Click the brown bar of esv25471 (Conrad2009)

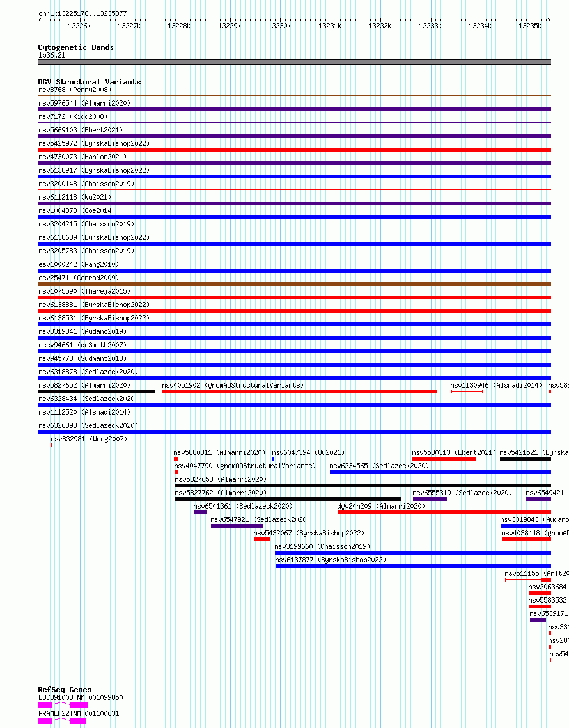(294, 283)
